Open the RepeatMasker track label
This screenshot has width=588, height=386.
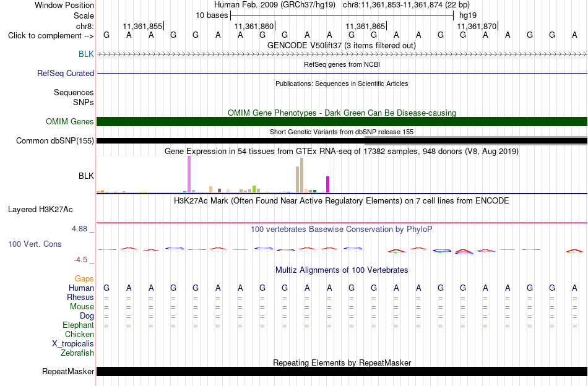point(68,371)
